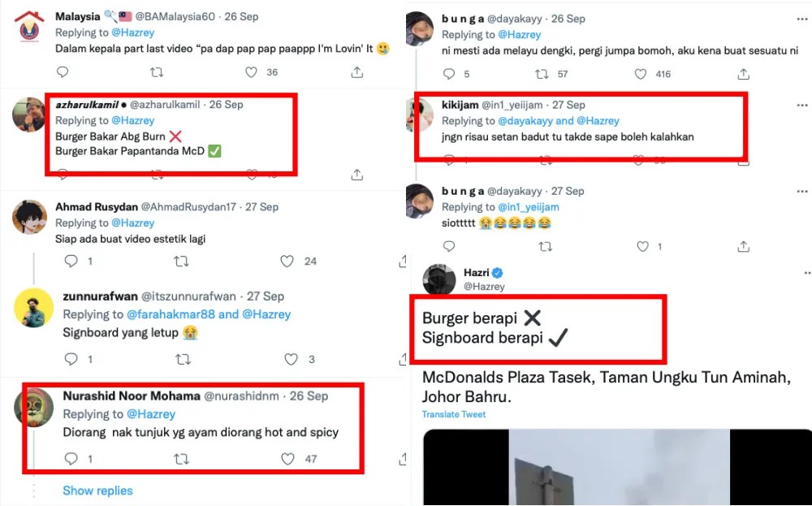Retweet bunga's tweet with 57 retweets
The image size is (812, 506).
pos(542,74)
